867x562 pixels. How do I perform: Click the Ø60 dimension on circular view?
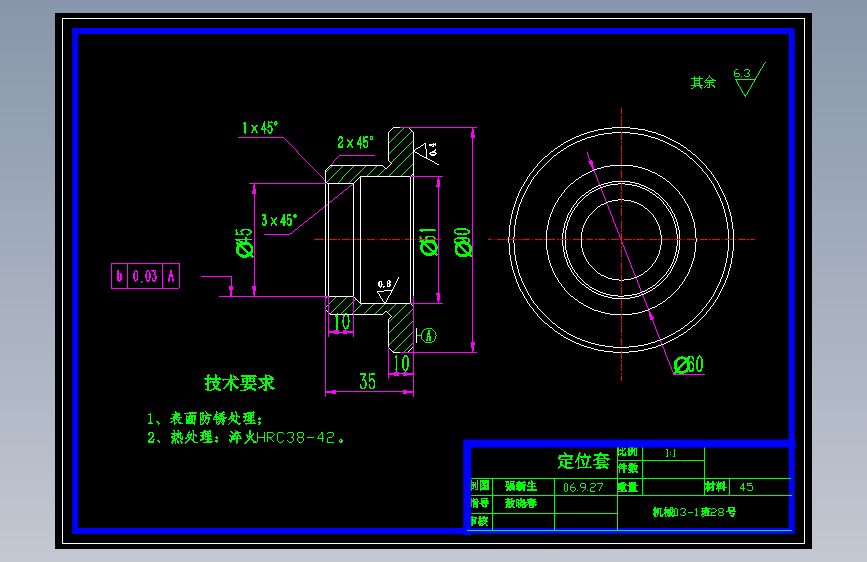click(689, 365)
